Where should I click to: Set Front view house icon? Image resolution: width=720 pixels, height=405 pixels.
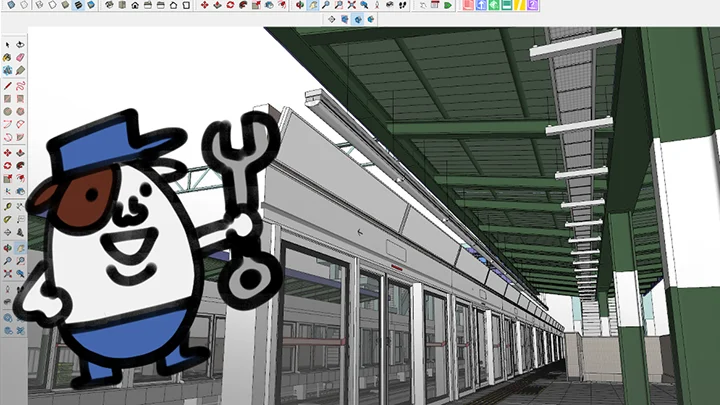(x=135, y=5)
